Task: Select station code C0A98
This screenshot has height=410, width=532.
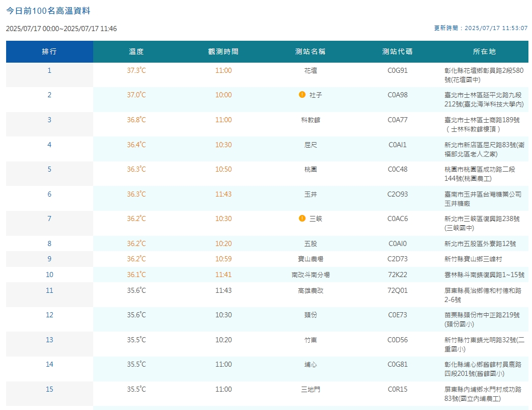Action: pyautogui.click(x=397, y=95)
